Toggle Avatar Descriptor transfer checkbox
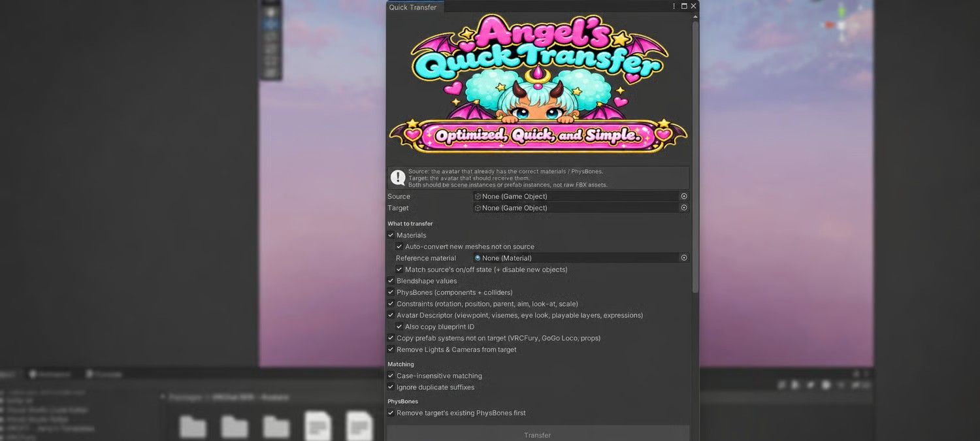 click(391, 315)
